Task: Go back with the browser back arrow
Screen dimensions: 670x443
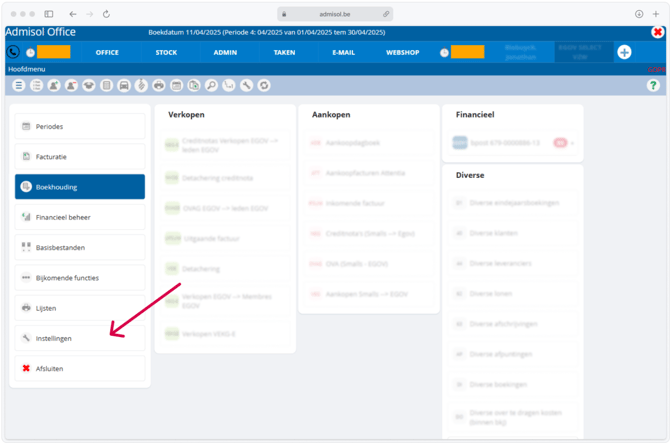Action: pos(73,14)
